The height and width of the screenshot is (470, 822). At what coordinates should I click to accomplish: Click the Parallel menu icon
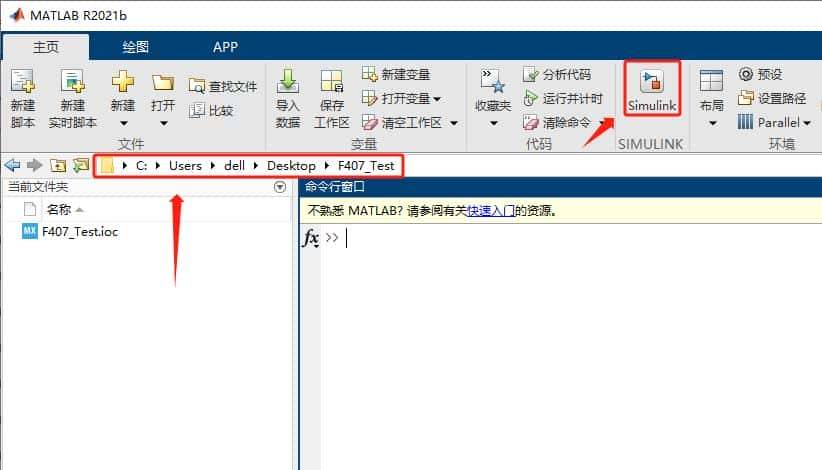click(745, 122)
